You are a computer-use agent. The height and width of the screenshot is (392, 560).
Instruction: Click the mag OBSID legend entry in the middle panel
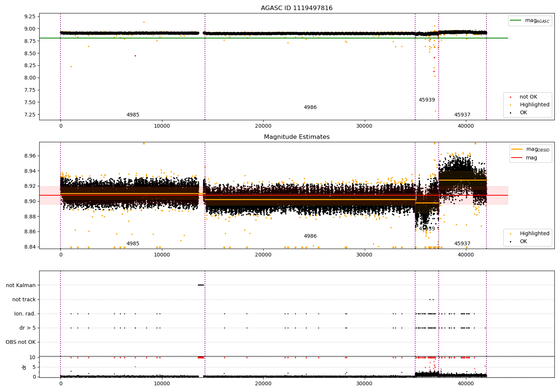coord(530,149)
